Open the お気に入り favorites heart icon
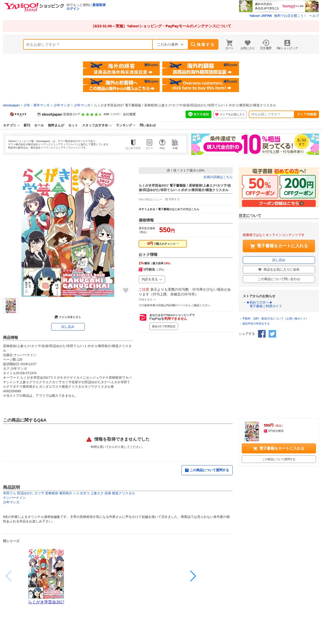The width and height of the screenshot is (322, 644). (x=248, y=44)
